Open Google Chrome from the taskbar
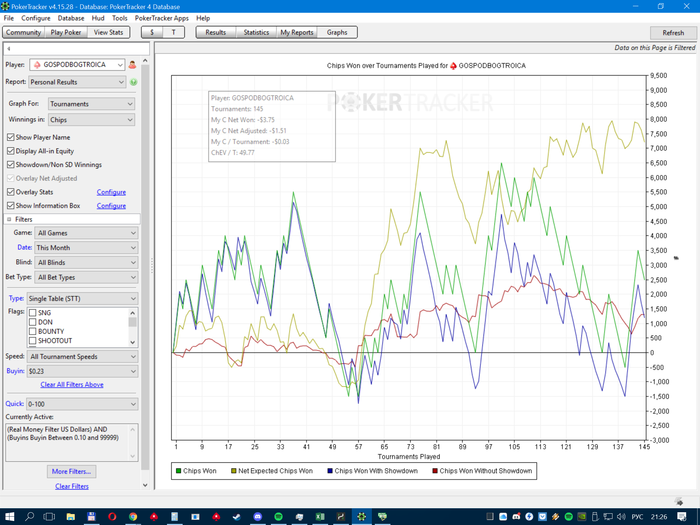This screenshot has width=700, height=525. tap(133, 517)
